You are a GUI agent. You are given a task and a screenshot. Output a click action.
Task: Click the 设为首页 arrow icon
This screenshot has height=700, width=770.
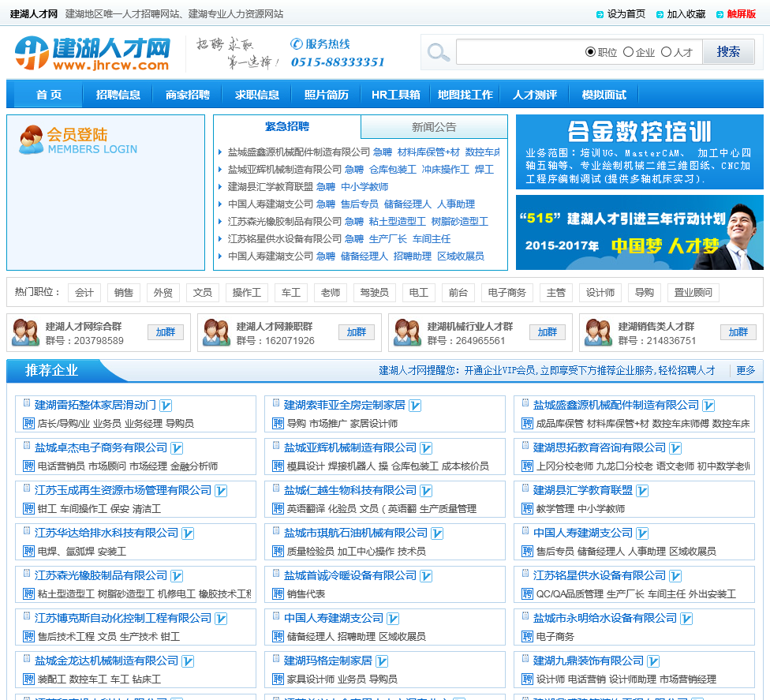[x=600, y=15]
